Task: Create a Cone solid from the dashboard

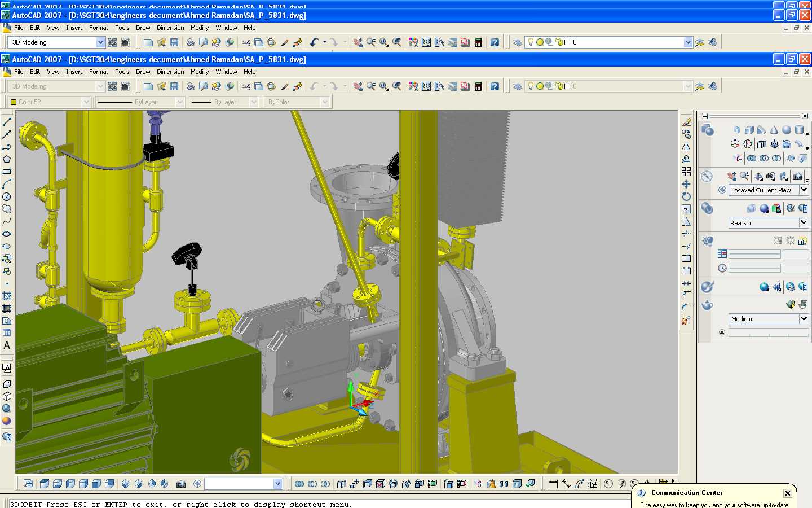Action: (x=774, y=130)
